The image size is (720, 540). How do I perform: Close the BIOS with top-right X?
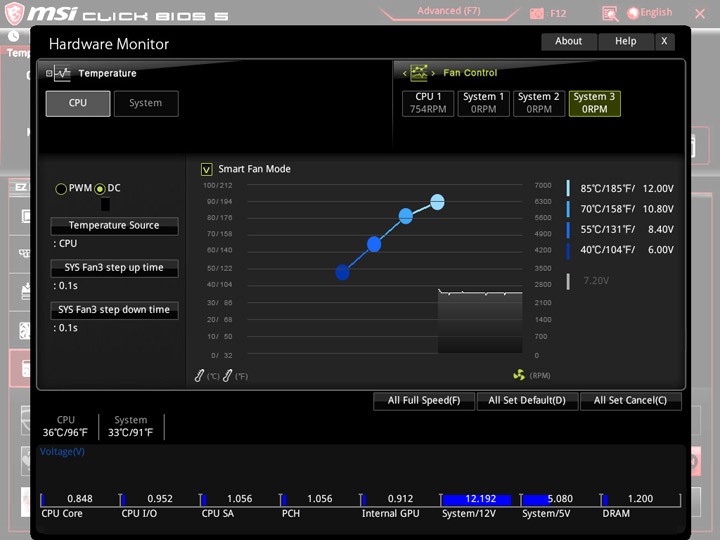coord(700,14)
